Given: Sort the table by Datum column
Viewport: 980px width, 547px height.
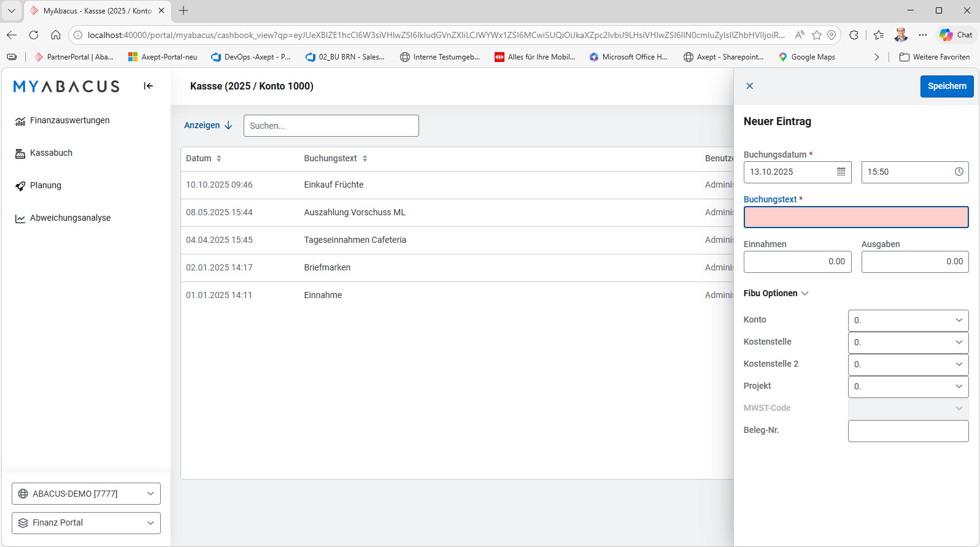Looking at the screenshot, I should tap(218, 158).
